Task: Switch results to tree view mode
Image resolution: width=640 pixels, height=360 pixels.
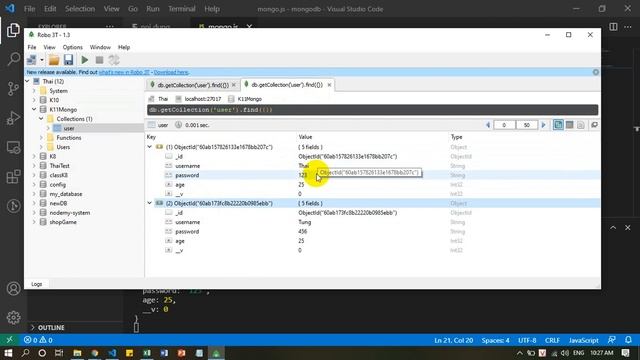Action: click(558, 125)
